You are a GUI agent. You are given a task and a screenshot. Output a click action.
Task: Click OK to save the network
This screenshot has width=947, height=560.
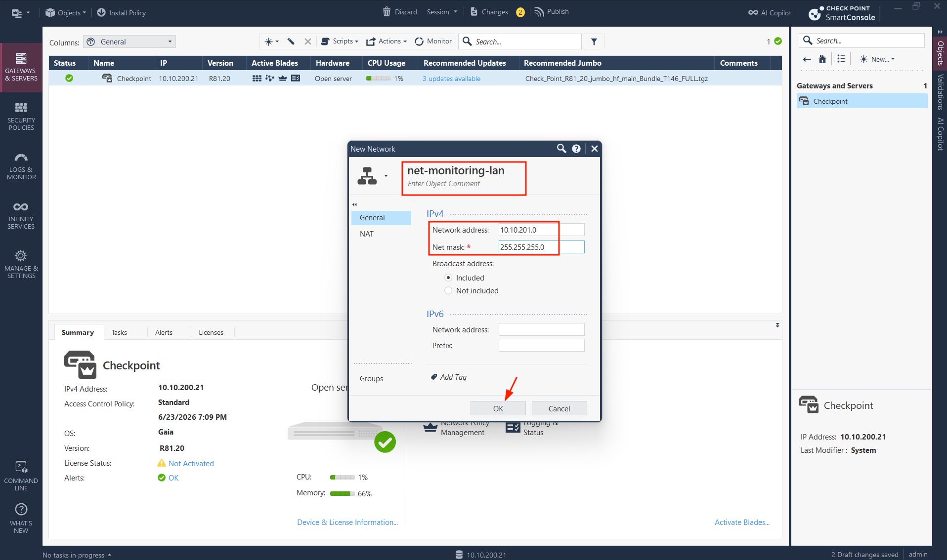click(498, 408)
